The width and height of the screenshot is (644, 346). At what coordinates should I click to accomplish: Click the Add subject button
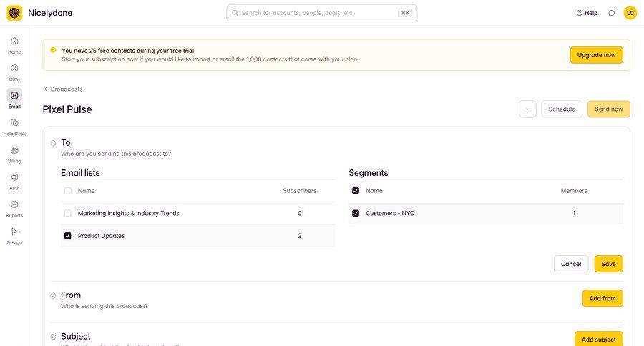click(x=598, y=339)
